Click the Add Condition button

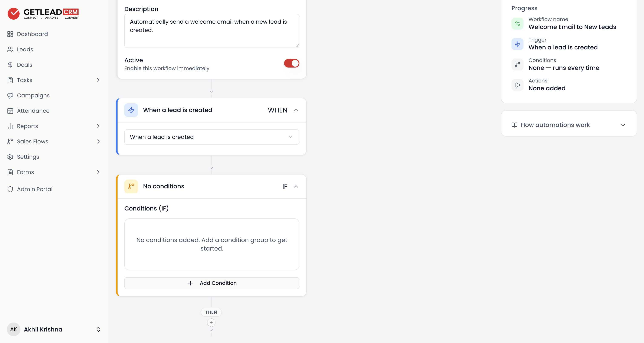pos(212,283)
